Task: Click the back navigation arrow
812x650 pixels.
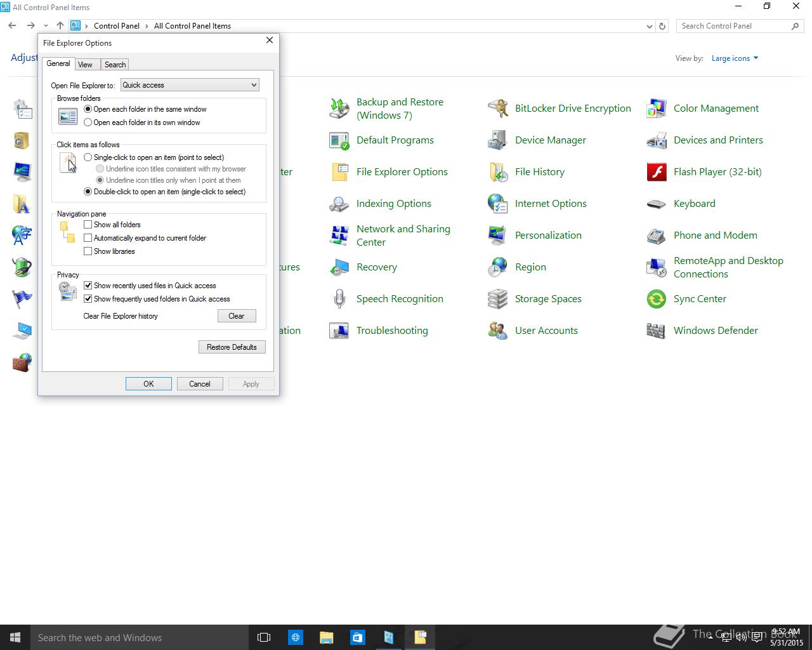Action: pos(13,26)
